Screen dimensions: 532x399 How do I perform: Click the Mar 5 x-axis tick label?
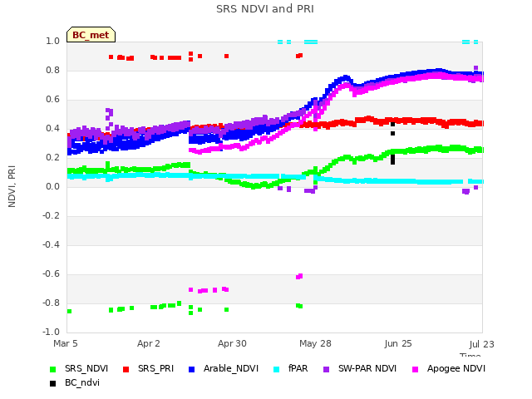point(66,343)
